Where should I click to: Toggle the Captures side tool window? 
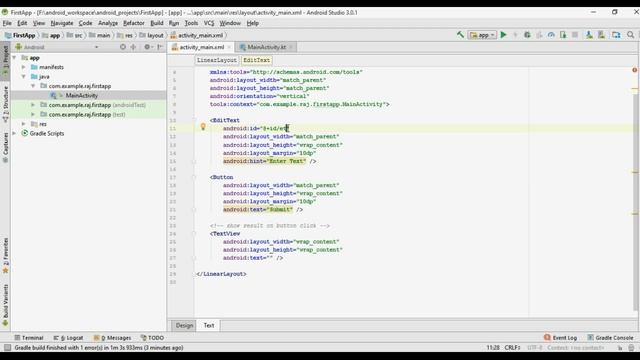(5, 148)
